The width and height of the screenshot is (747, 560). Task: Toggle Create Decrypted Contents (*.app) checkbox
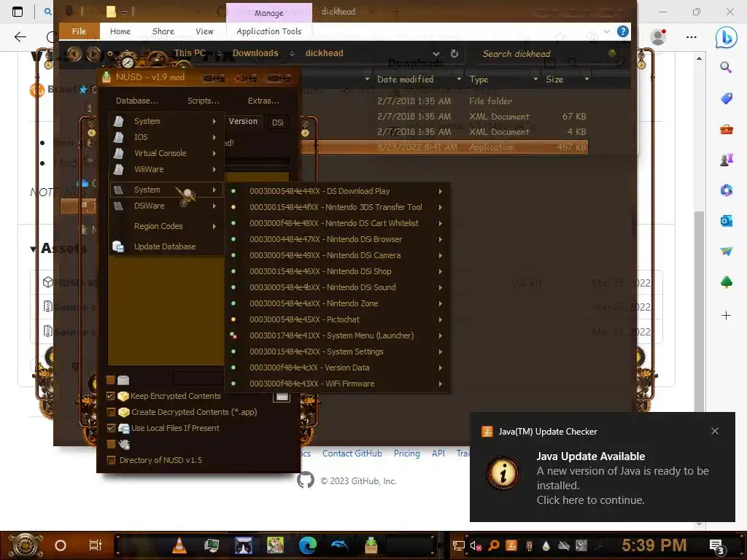click(111, 413)
